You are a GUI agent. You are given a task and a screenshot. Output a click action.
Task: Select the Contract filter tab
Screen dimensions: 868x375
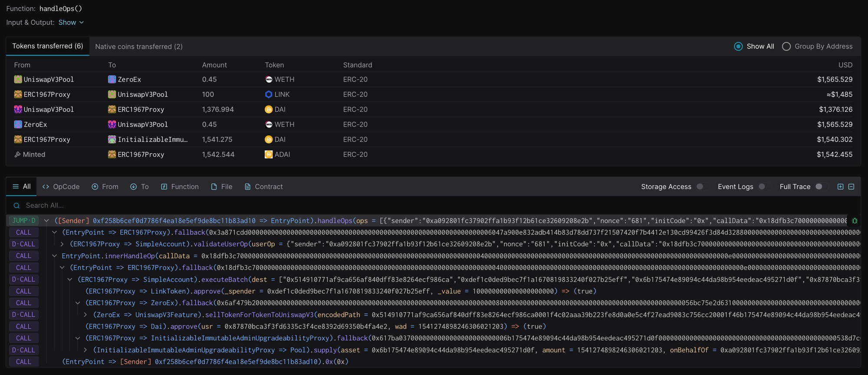(x=264, y=186)
